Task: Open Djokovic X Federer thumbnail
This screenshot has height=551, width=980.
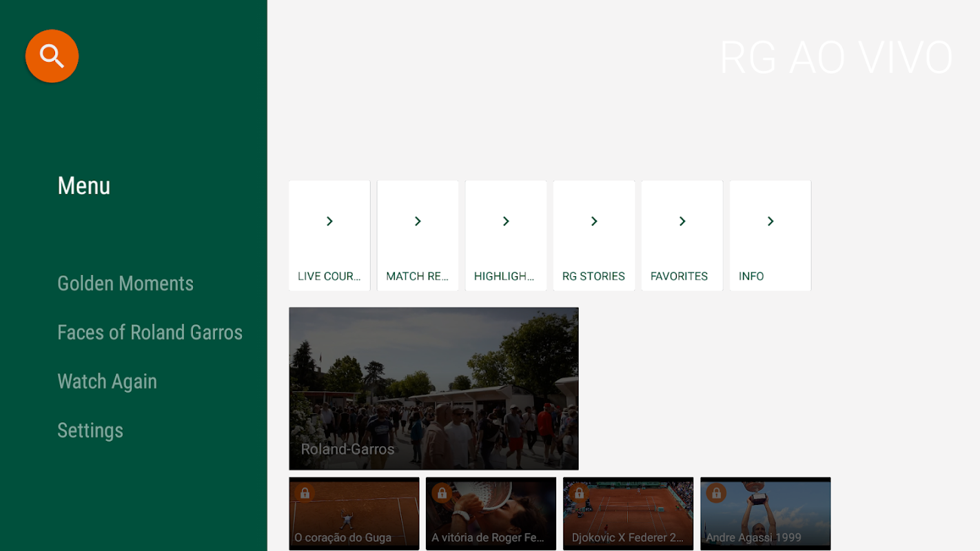Action: click(x=628, y=513)
